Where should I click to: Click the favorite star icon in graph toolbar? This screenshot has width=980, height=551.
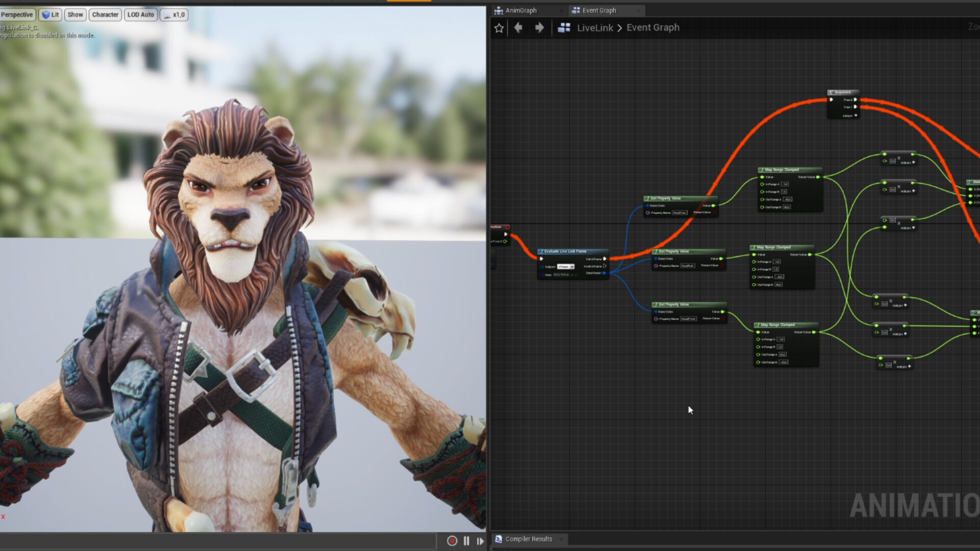click(499, 28)
